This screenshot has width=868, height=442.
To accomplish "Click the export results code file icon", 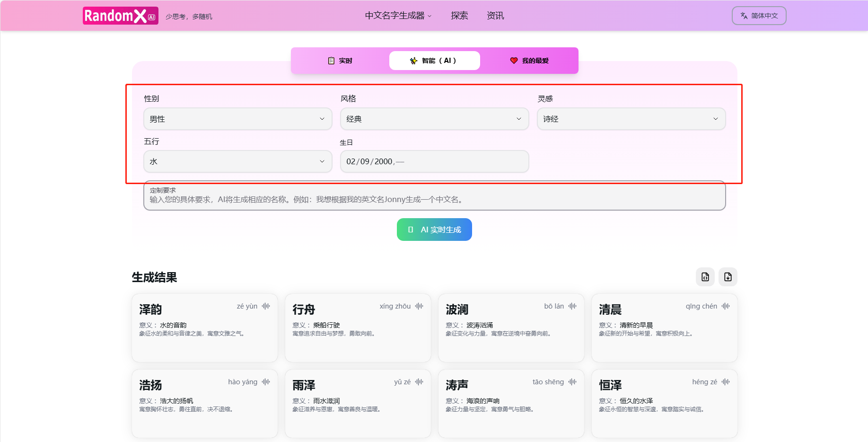I will (705, 277).
